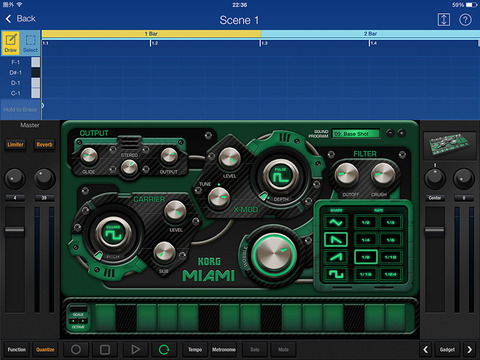
Task: Go to previous gadget with left chevron
Action: (425, 349)
